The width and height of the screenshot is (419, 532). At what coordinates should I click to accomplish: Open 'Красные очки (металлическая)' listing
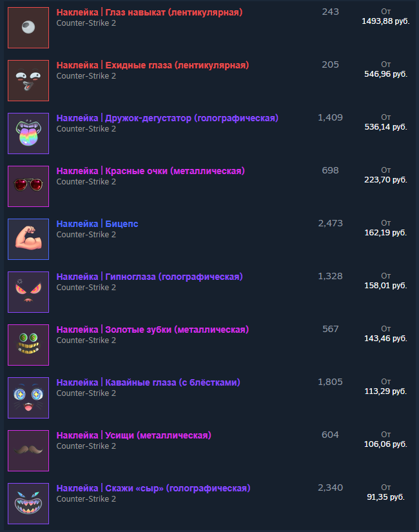click(175, 172)
